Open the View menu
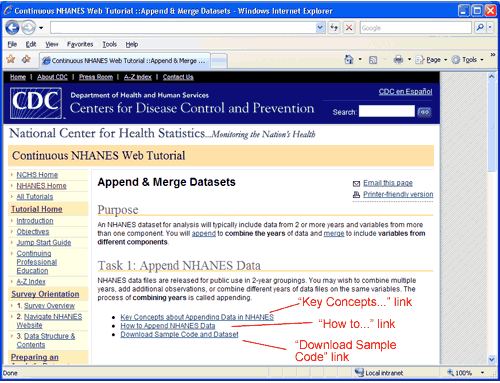Image resolution: width=500 pixels, height=383 pixels. [52, 44]
